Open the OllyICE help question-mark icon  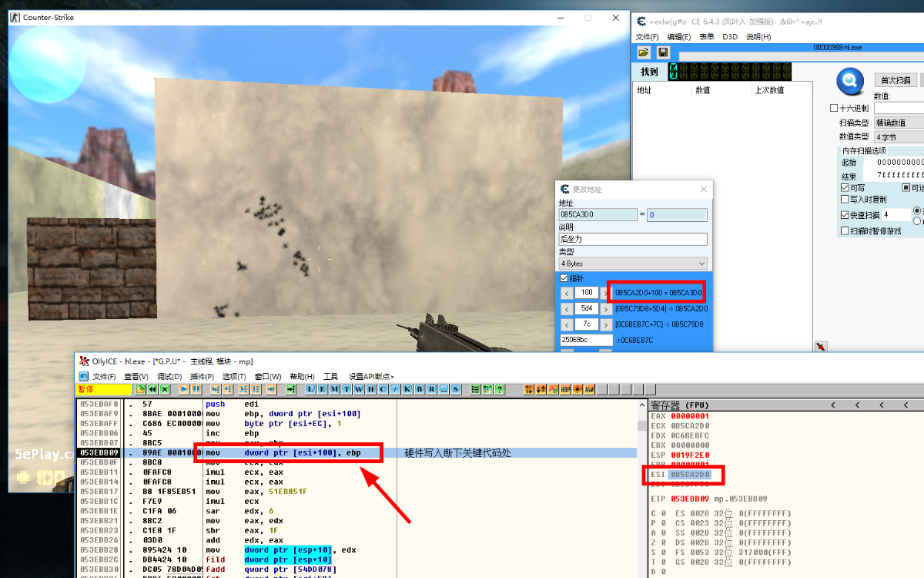point(500,389)
